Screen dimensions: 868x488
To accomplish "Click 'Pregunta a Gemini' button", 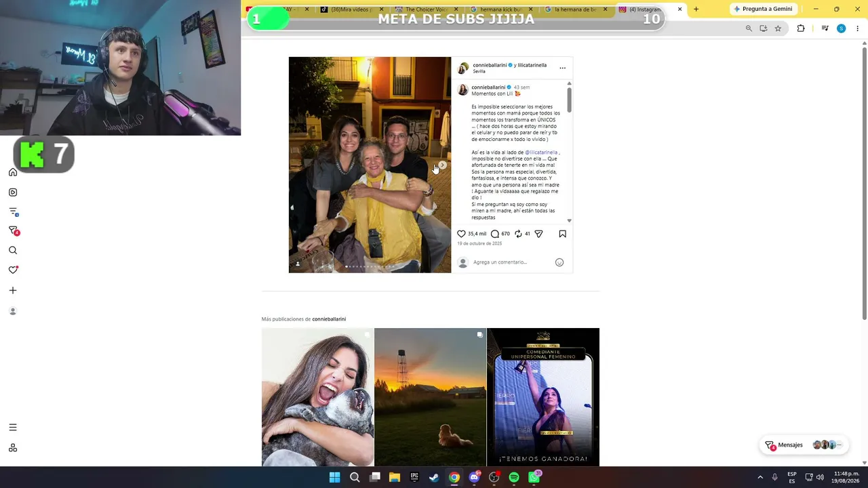I will coord(763,9).
